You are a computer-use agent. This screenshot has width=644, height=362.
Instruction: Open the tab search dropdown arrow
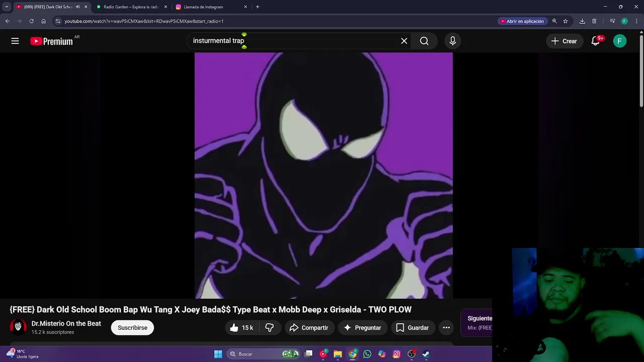7,7
